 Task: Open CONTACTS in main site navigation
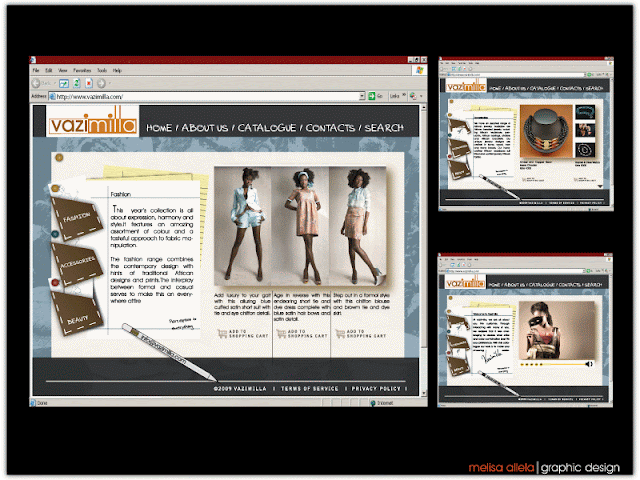point(330,128)
